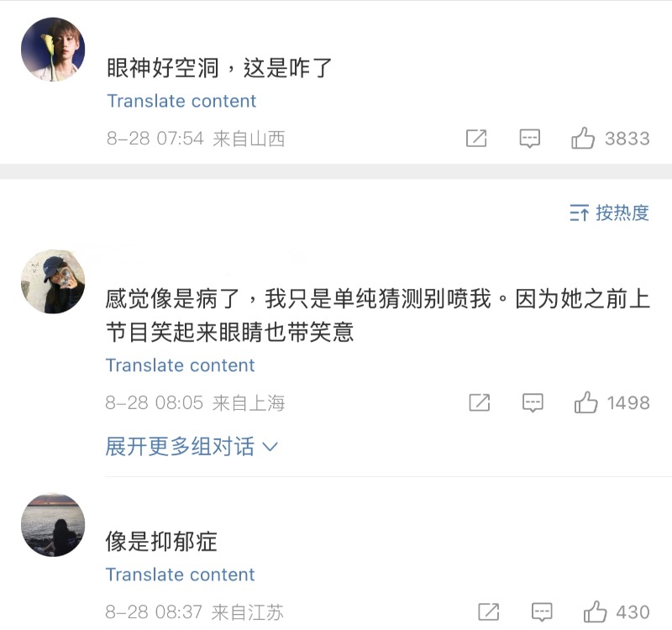Translate the 感觉像是病了 comment
This screenshot has height=630, width=672.
[180, 365]
